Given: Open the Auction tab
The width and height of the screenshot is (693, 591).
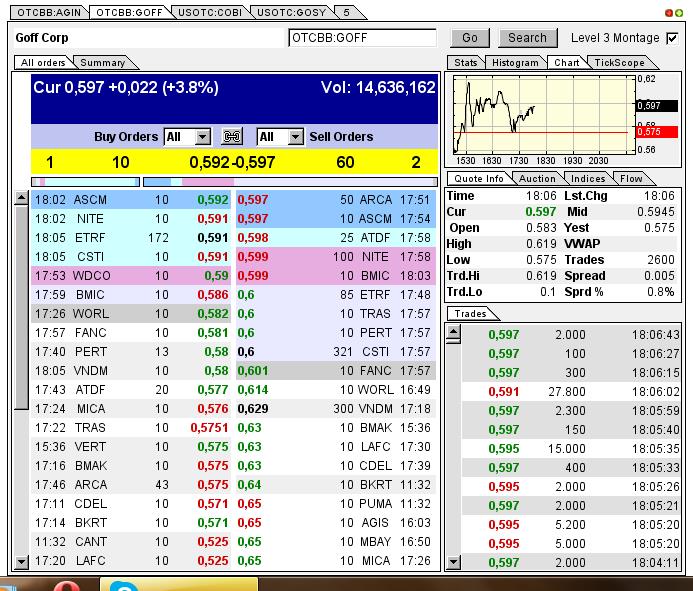Looking at the screenshot, I should coord(537,179).
